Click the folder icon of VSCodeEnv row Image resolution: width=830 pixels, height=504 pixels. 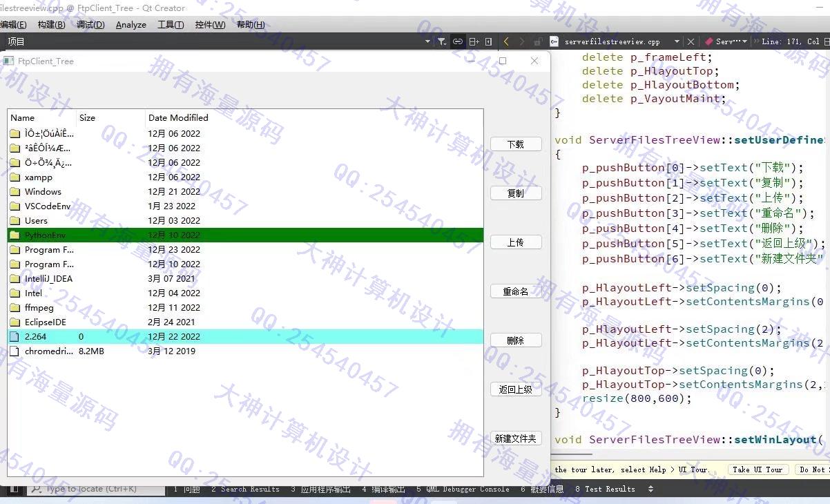[15, 206]
